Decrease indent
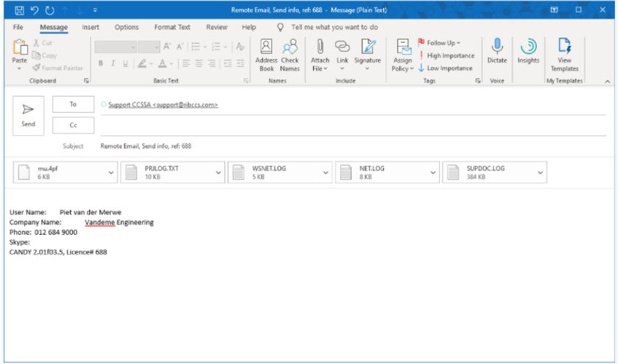This screenshot has height=364, width=618. point(228,63)
